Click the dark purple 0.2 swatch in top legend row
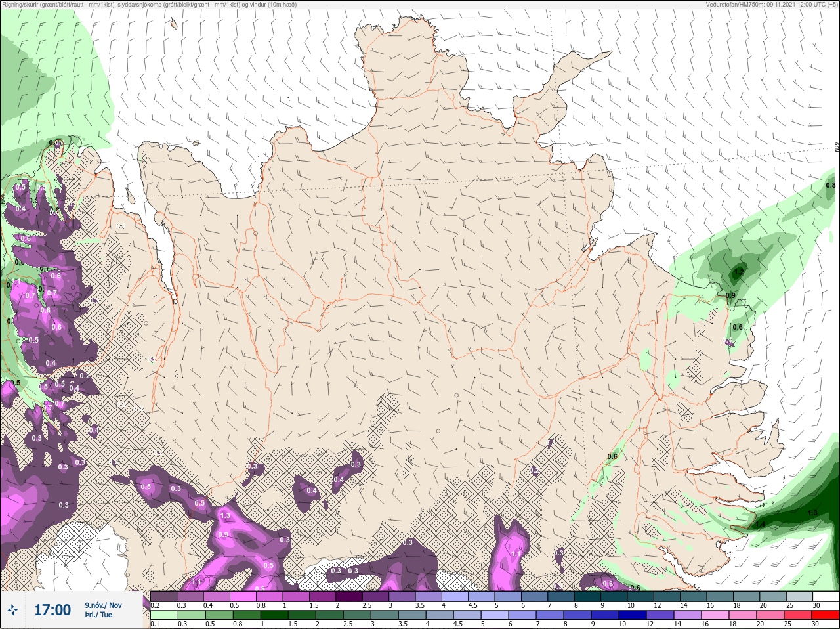 pos(163,596)
